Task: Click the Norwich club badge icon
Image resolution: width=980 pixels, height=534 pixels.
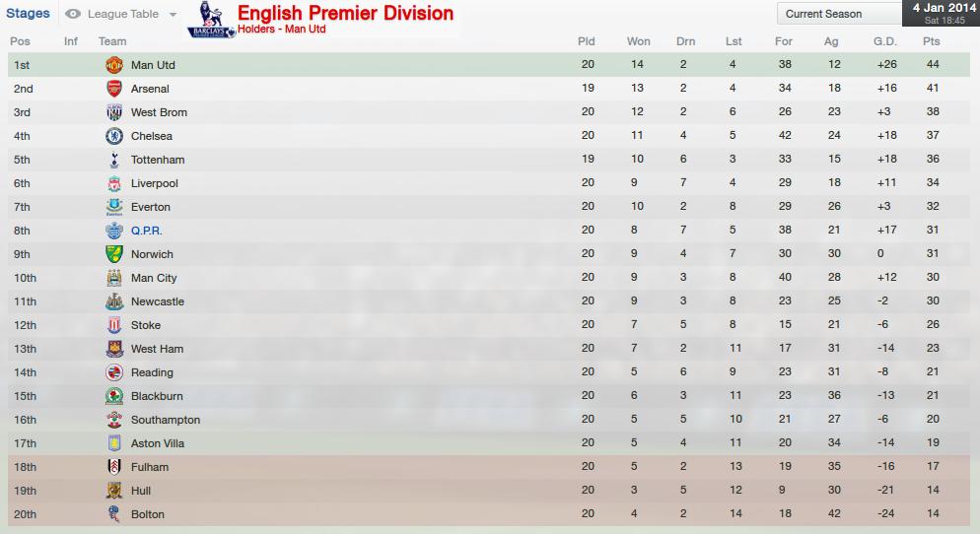Action: point(114,254)
